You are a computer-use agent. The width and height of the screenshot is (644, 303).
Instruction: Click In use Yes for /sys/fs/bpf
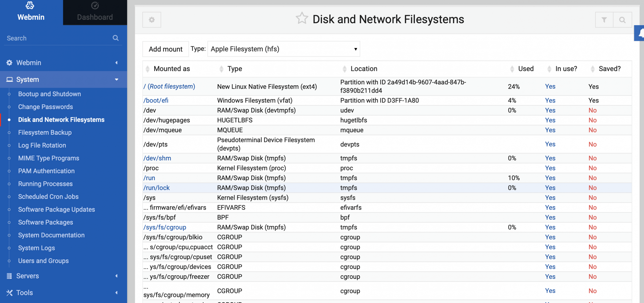(550, 217)
